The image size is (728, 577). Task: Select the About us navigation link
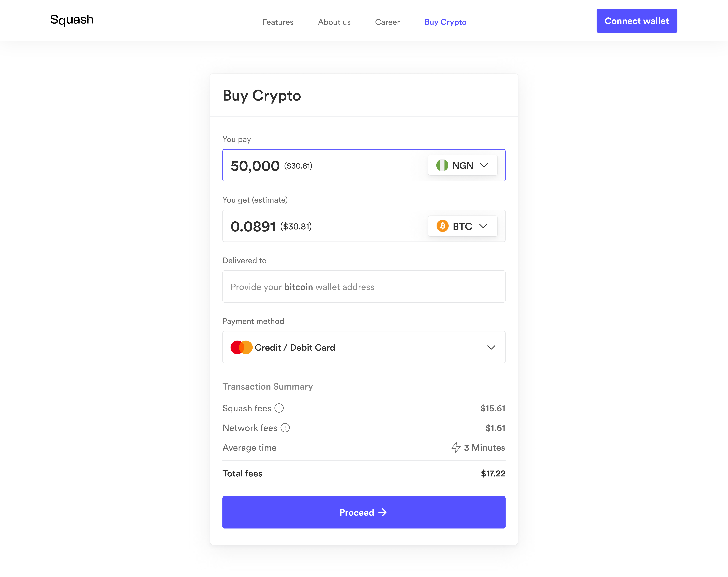click(x=334, y=22)
